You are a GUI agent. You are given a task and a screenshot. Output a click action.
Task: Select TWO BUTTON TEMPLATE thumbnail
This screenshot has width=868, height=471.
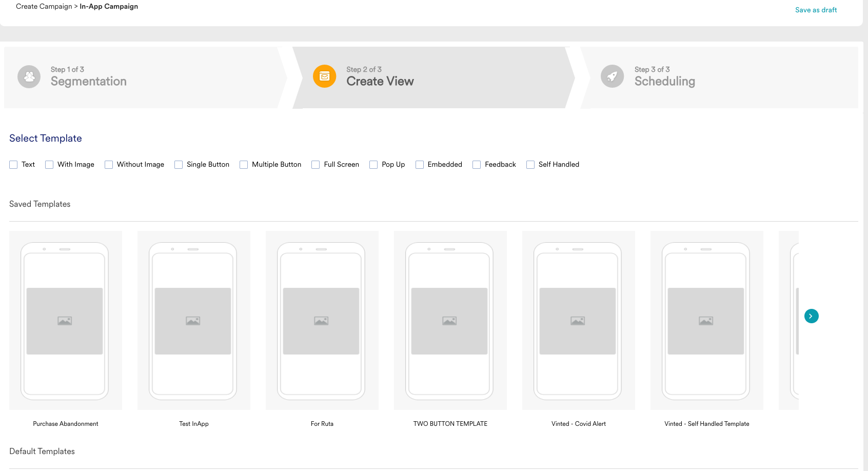coord(450,320)
